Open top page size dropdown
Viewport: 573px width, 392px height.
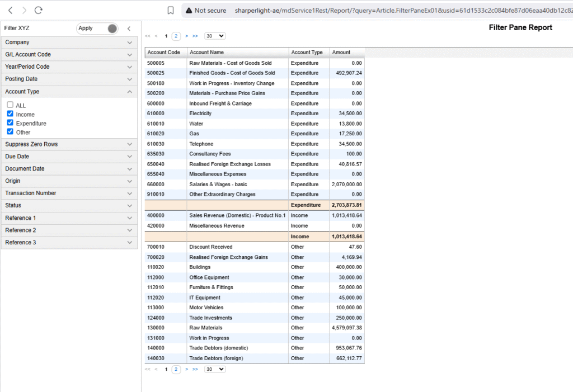click(215, 36)
